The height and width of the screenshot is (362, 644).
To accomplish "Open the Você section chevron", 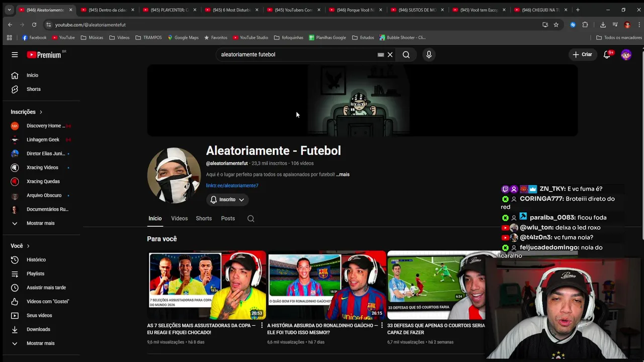I will point(28,246).
